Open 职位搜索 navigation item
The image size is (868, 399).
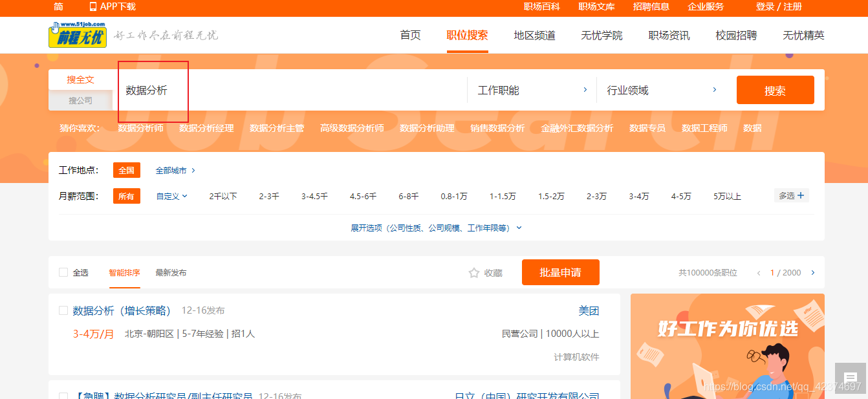[467, 36]
